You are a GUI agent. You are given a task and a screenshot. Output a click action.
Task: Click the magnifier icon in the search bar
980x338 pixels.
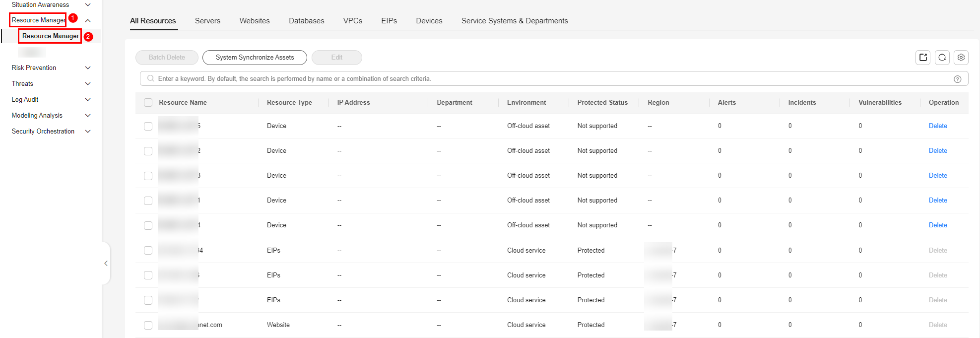pyautogui.click(x=150, y=78)
